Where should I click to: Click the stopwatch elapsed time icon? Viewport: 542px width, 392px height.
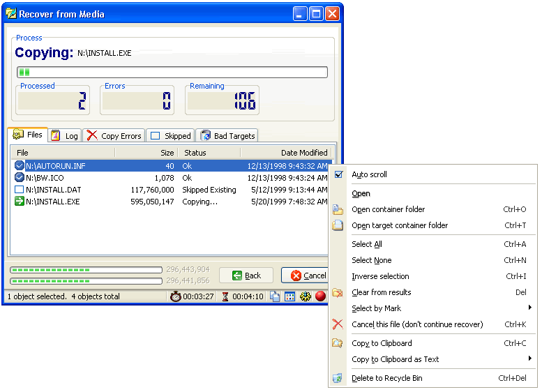176,296
